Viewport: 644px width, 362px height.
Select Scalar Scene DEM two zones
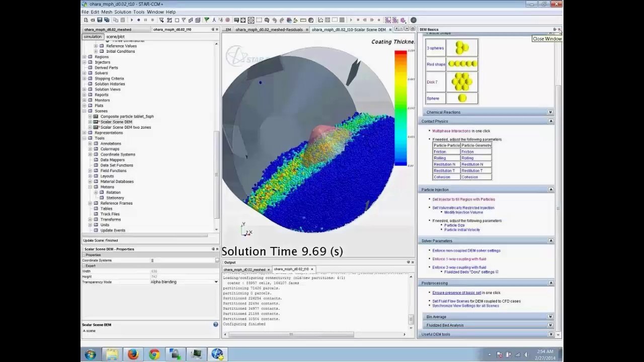(125, 127)
